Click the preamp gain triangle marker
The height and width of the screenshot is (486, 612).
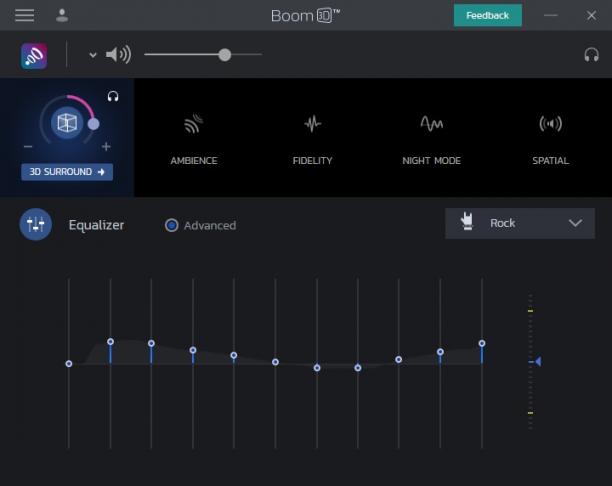(538, 361)
